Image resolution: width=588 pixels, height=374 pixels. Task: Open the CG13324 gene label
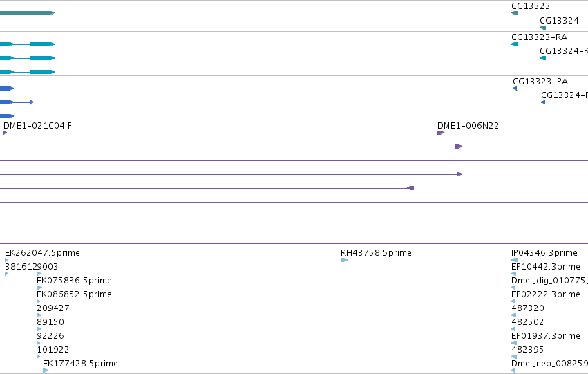(x=559, y=21)
